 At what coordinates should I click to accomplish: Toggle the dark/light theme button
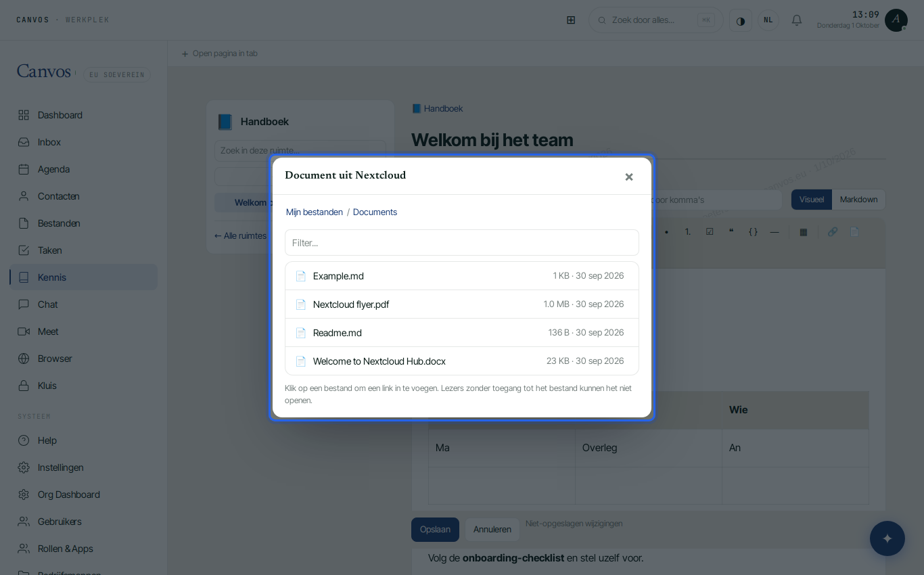point(741,20)
